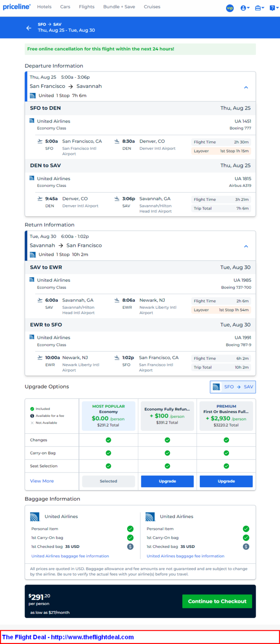Collapse the San Francisco → Savannah departure details
This screenshot has height=644, width=280.
tap(246, 87)
